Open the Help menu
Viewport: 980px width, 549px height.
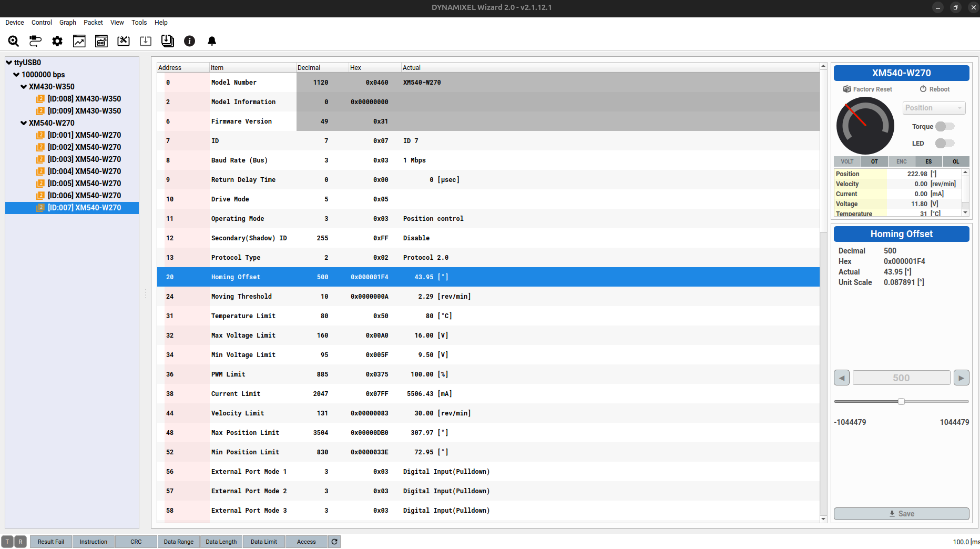click(x=161, y=23)
